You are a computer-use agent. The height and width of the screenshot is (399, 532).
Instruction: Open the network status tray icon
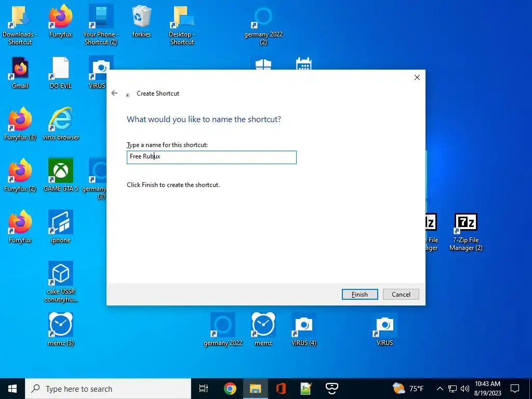pos(453,389)
